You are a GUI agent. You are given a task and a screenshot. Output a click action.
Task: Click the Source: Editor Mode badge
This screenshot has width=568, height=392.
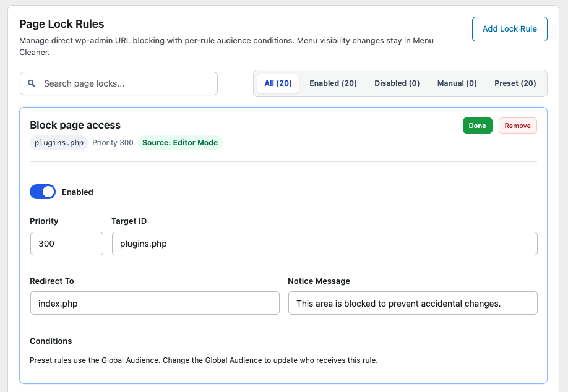pyautogui.click(x=180, y=143)
